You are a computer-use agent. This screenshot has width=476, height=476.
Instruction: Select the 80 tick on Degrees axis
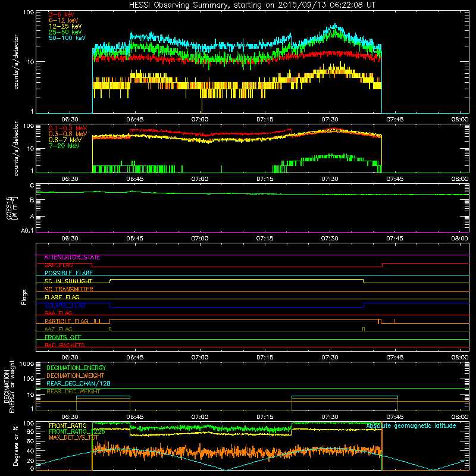(x=30, y=431)
